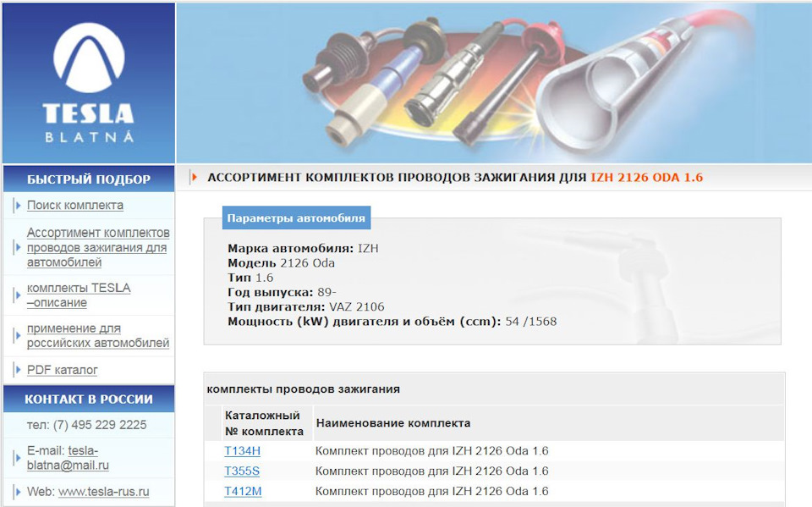This screenshot has width=812, height=507.
Task: Click the Тип двигателя: VAZ 2106 line
Action: click(306, 306)
